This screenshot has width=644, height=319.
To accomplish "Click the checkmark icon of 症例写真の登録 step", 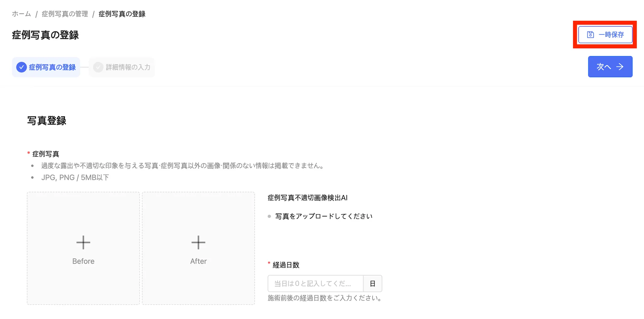I will (21, 67).
